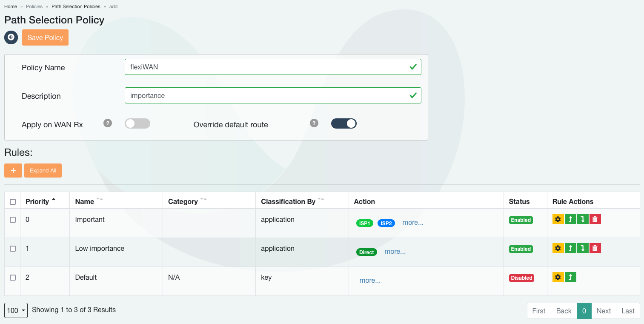Move the Important rule up
Image resolution: width=644 pixels, height=324 pixels.
tap(570, 219)
